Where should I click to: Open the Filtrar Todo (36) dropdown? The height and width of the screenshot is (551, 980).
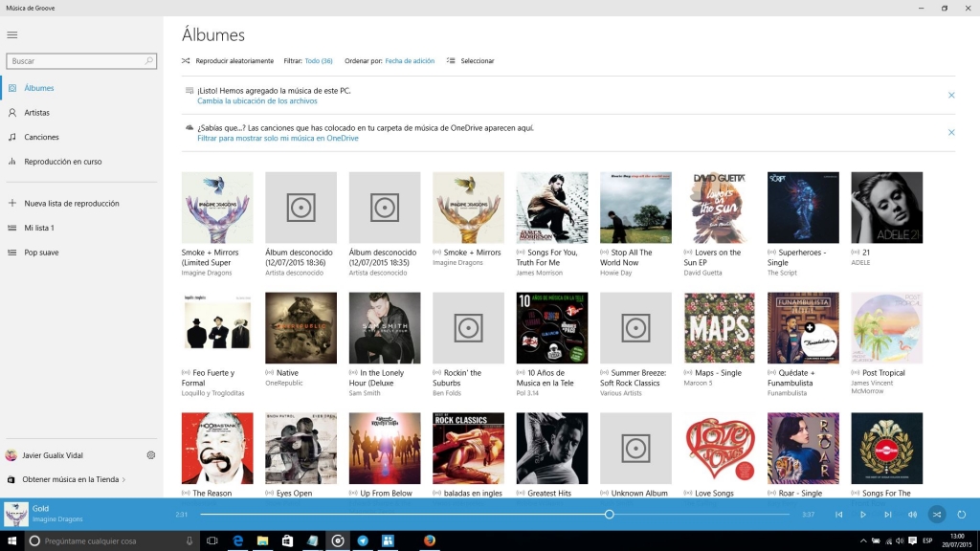pos(318,61)
